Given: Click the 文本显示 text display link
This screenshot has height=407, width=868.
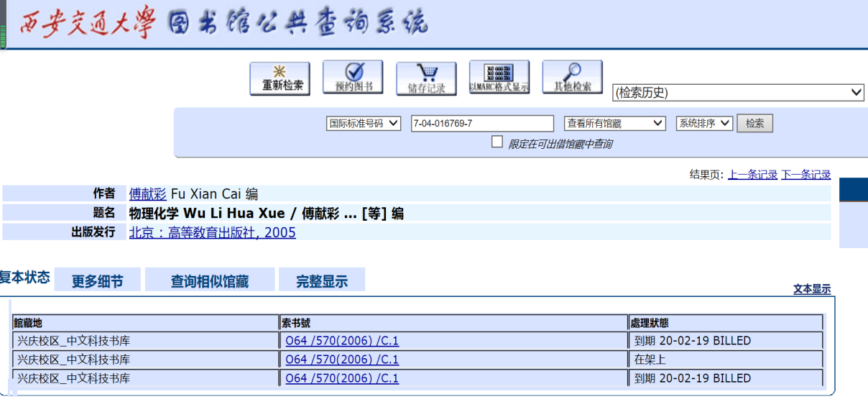Looking at the screenshot, I should point(812,289).
